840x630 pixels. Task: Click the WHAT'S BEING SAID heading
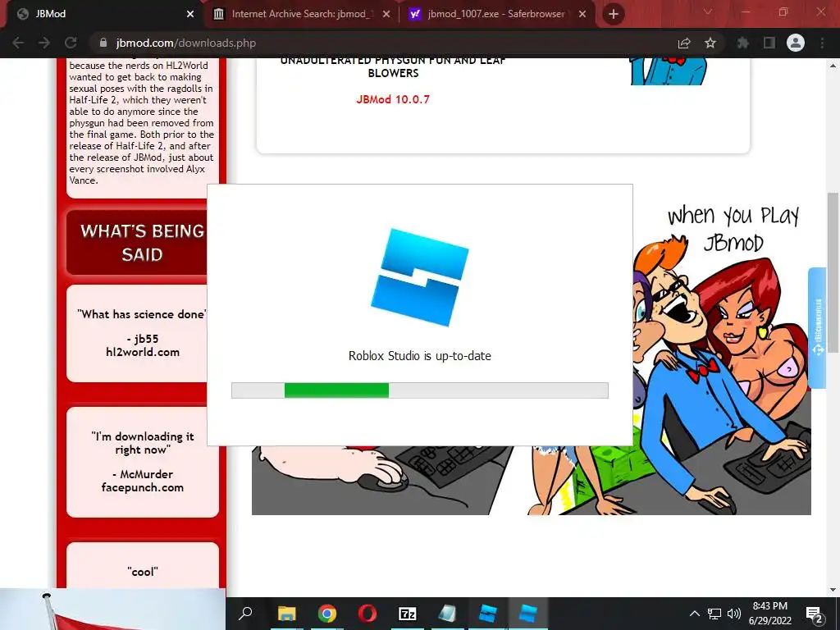[x=142, y=242]
